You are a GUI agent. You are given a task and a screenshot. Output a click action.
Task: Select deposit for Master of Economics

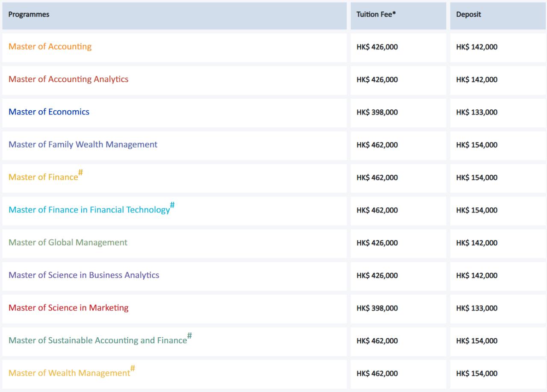pos(476,112)
